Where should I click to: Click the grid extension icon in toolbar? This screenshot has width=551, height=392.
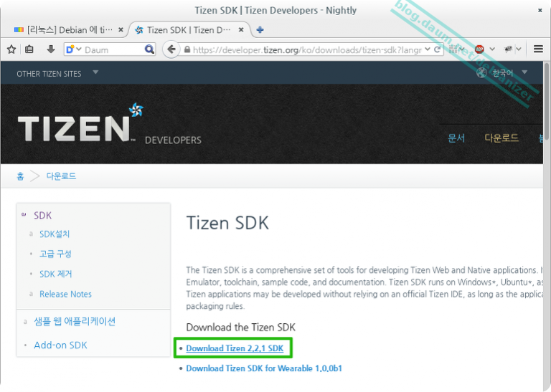click(453, 49)
